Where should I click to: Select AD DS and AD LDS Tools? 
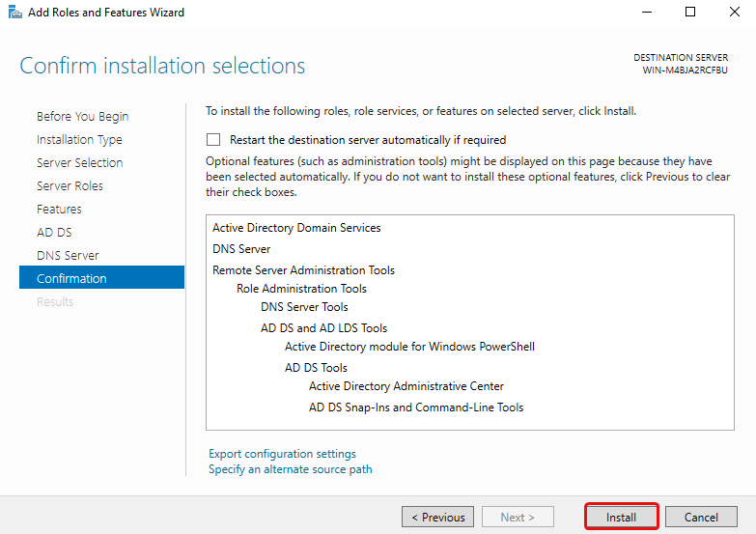coord(324,328)
